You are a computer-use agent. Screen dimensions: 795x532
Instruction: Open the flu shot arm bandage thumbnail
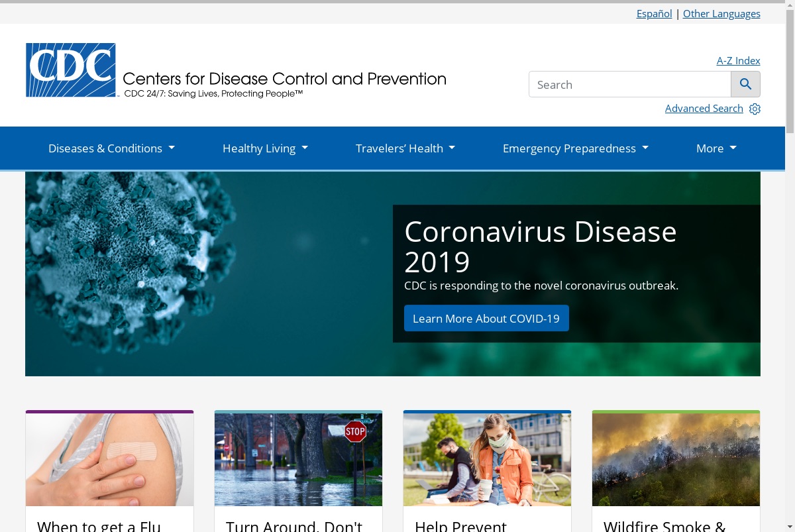tap(109, 460)
